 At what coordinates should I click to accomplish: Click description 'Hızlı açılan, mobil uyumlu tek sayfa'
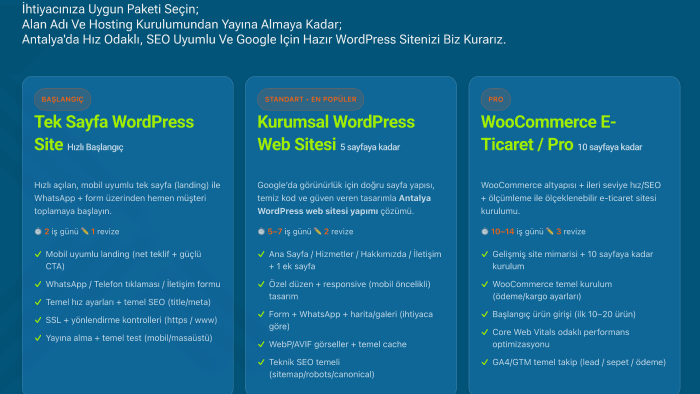(x=127, y=198)
